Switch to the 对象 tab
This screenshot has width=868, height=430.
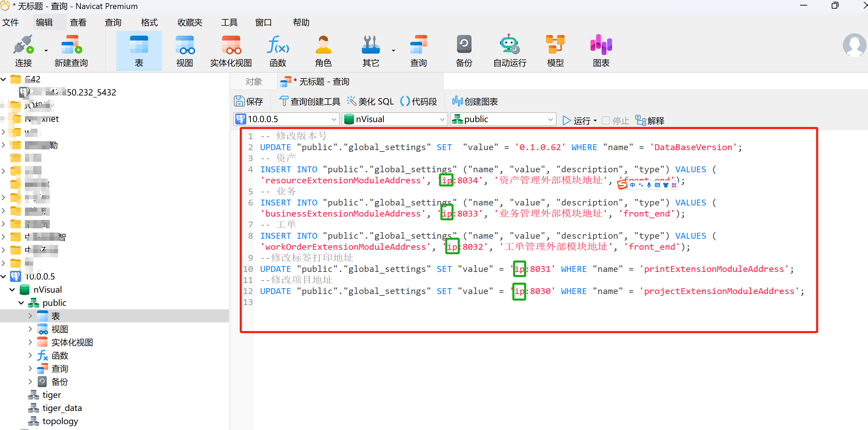tap(254, 82)
